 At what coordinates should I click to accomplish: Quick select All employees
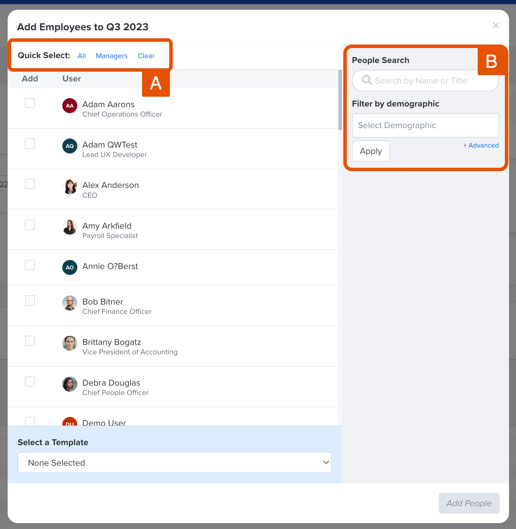pyautogui.click(x=82, y=56)
